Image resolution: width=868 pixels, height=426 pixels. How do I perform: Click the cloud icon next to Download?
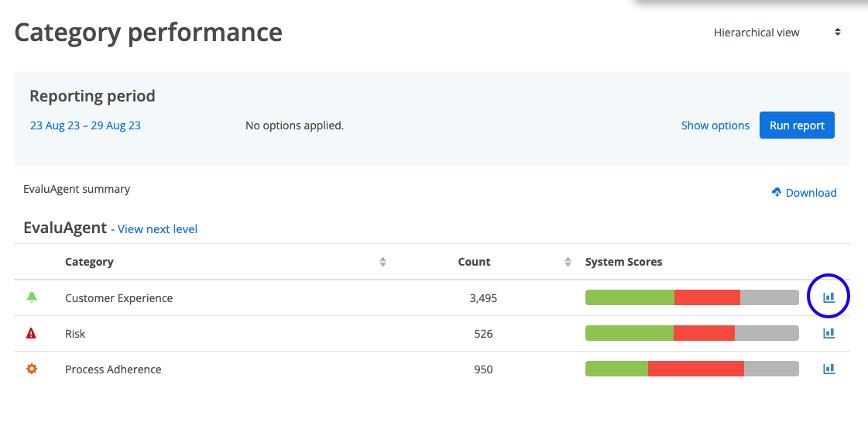tap(777, 192)
